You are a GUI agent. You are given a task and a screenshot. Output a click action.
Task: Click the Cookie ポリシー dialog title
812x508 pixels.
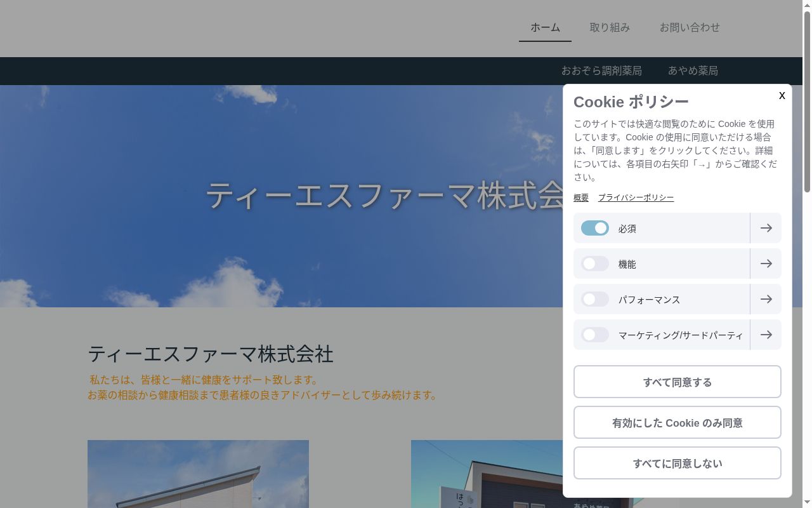coord(631,102)
